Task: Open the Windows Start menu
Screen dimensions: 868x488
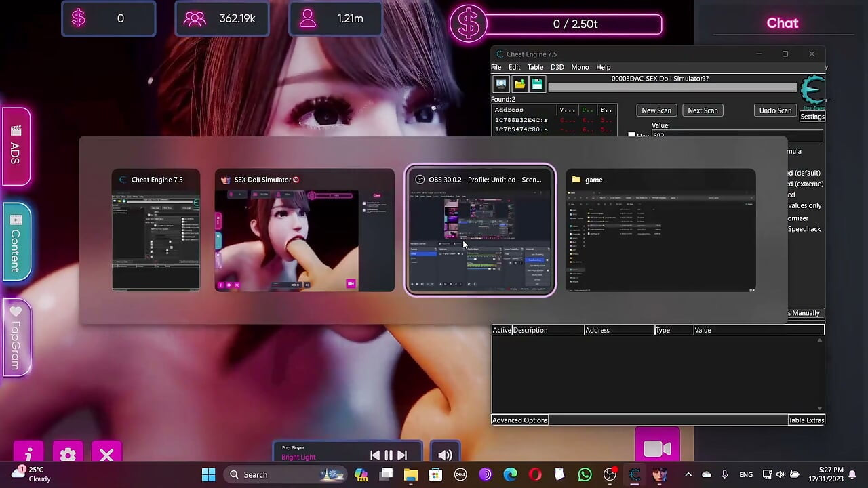Action: (208, 474)
